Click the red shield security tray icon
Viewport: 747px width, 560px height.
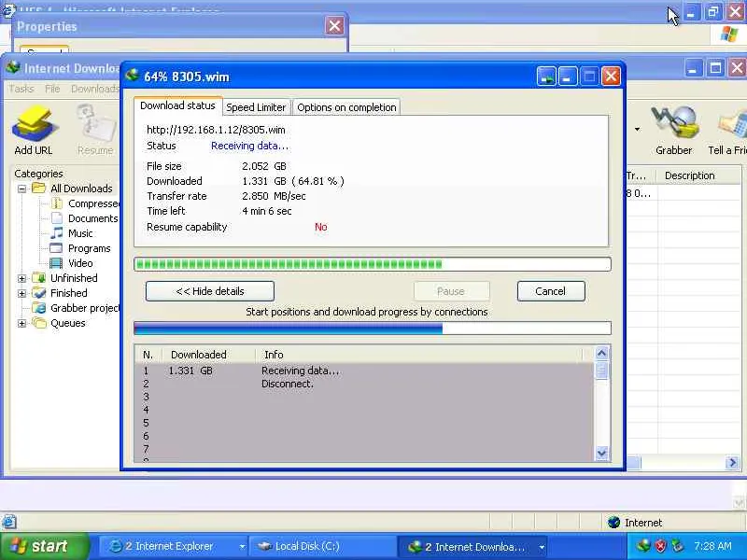click(660, 546)
